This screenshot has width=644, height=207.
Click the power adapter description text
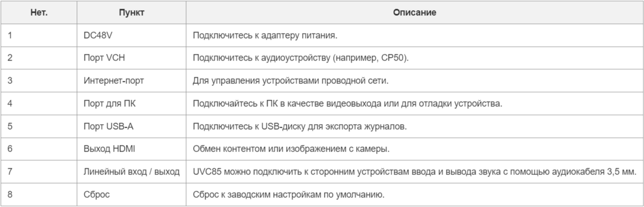[264, 36]
